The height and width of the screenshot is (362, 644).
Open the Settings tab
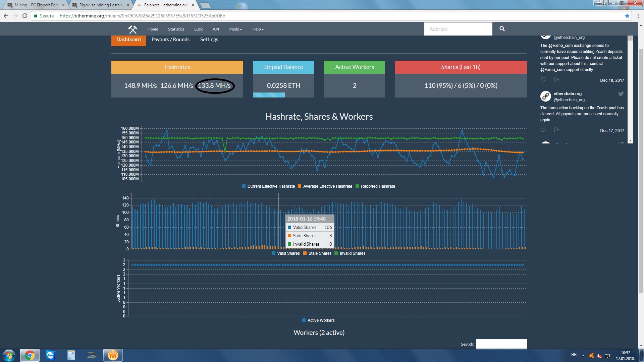[209, 40]
